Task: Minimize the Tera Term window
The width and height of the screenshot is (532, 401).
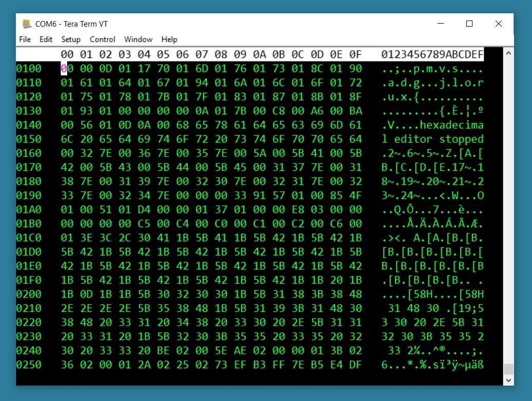Action: [x=441, y=24]
